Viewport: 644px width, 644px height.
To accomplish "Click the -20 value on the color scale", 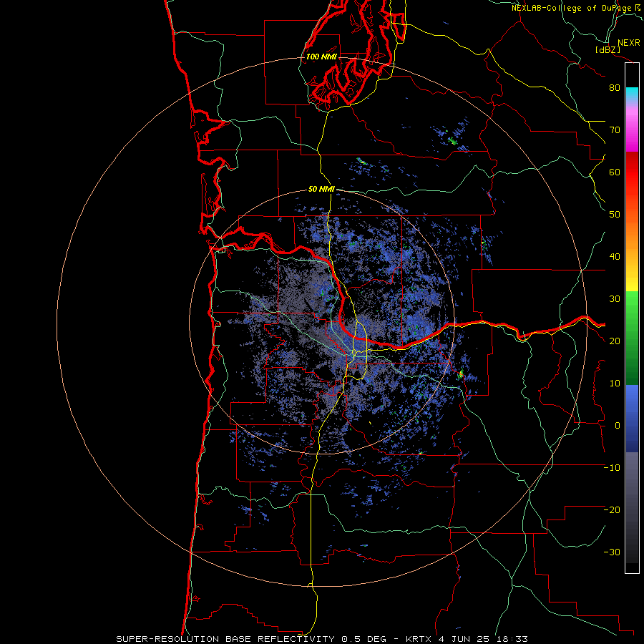I will [x=612, y=510].
